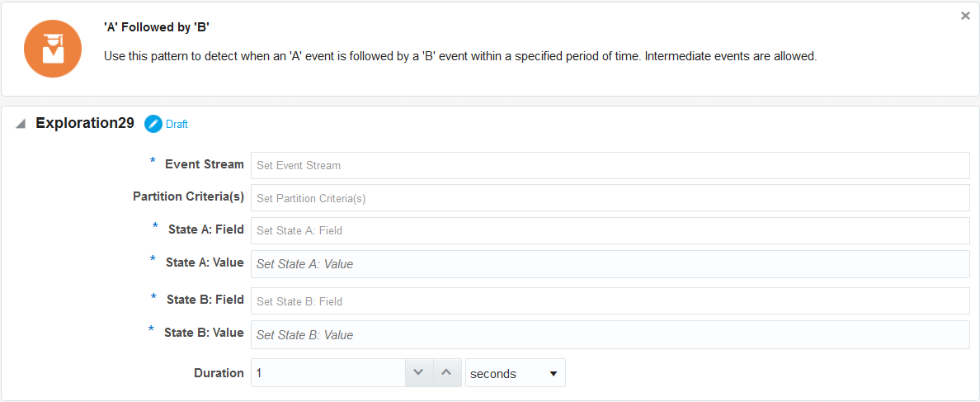Click into the State B: Value box
Viewport: 980px width, 402px height.
point(610,334)
